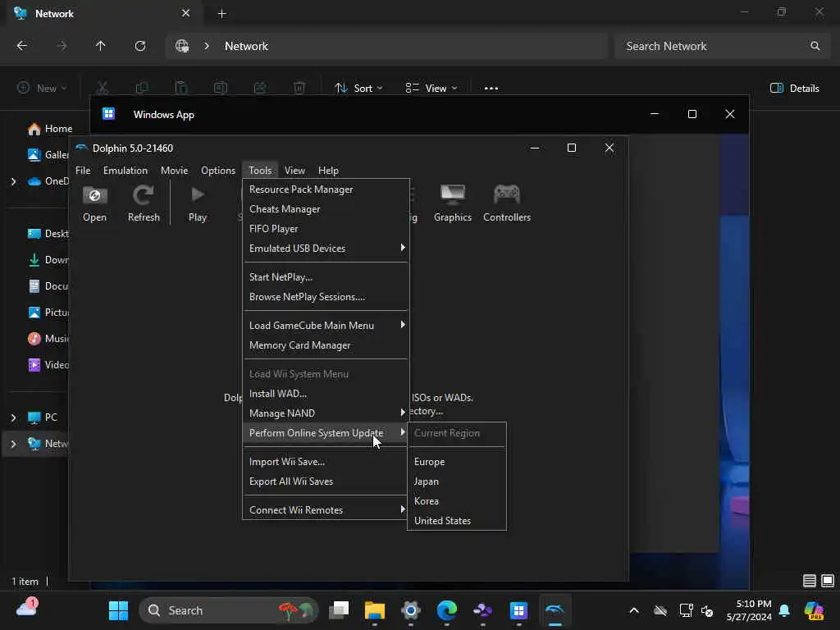Click the Dolphin emulator taskbar icon
Image resolution: width=840 pixels, height=630 pixels.
click(x=555, y=610)
